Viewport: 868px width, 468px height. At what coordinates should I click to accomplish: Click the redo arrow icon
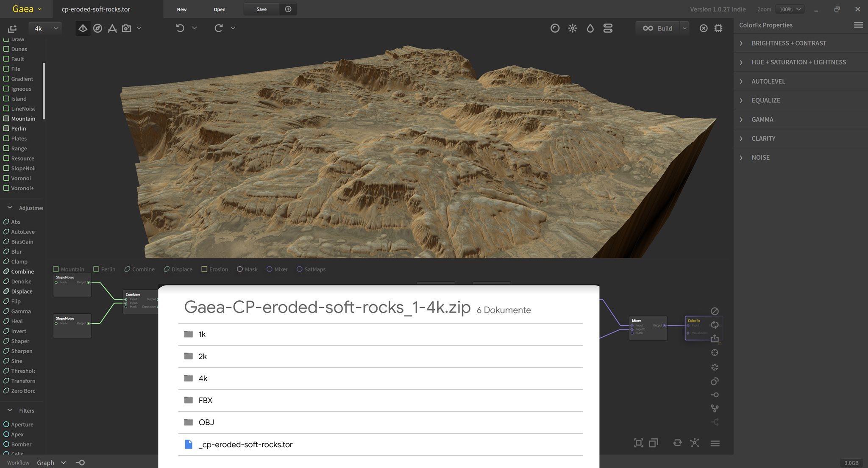tap(218, 28)
